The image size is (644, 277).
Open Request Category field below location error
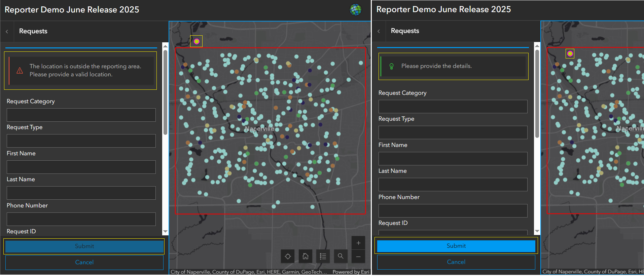81,115
